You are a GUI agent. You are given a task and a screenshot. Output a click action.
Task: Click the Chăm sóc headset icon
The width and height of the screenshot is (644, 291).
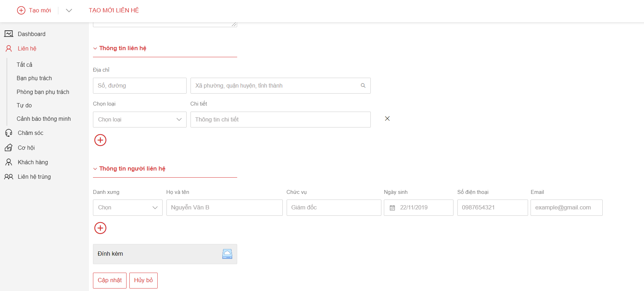tap(9, 133)
